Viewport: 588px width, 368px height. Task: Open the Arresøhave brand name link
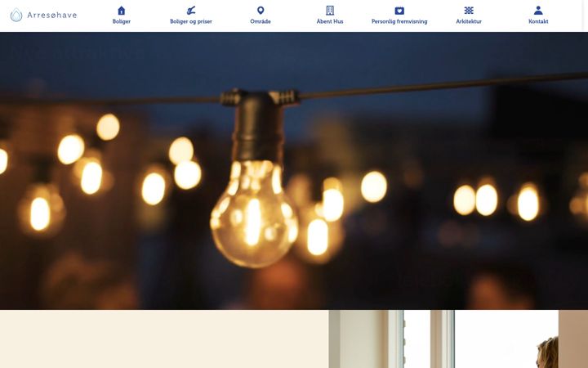[52, 16]
